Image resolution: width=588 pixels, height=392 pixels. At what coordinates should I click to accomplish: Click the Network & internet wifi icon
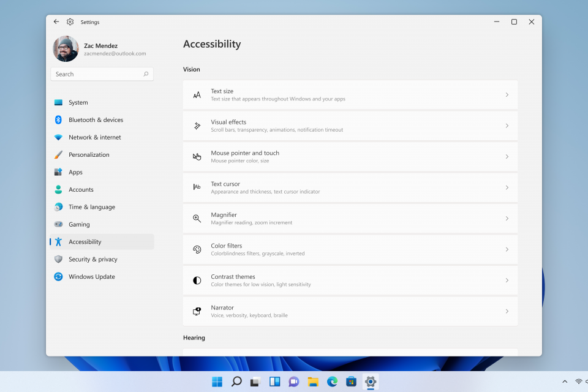(58, 137)
